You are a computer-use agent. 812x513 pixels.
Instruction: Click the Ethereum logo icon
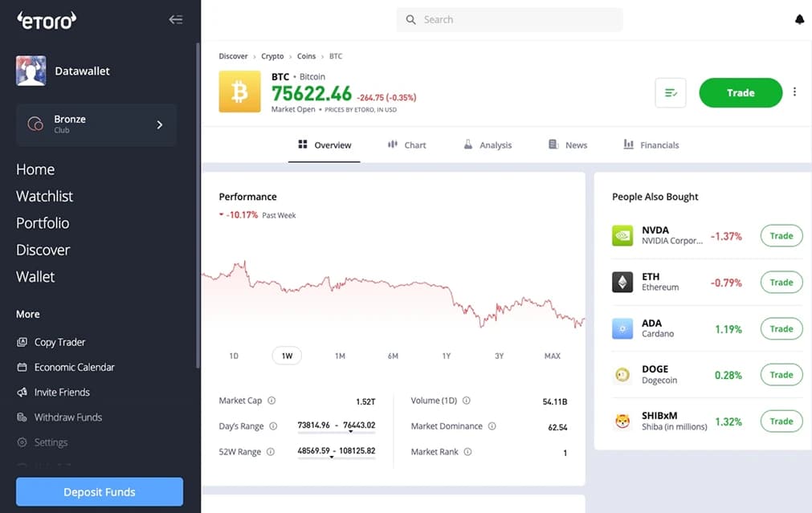pos(622,283)
